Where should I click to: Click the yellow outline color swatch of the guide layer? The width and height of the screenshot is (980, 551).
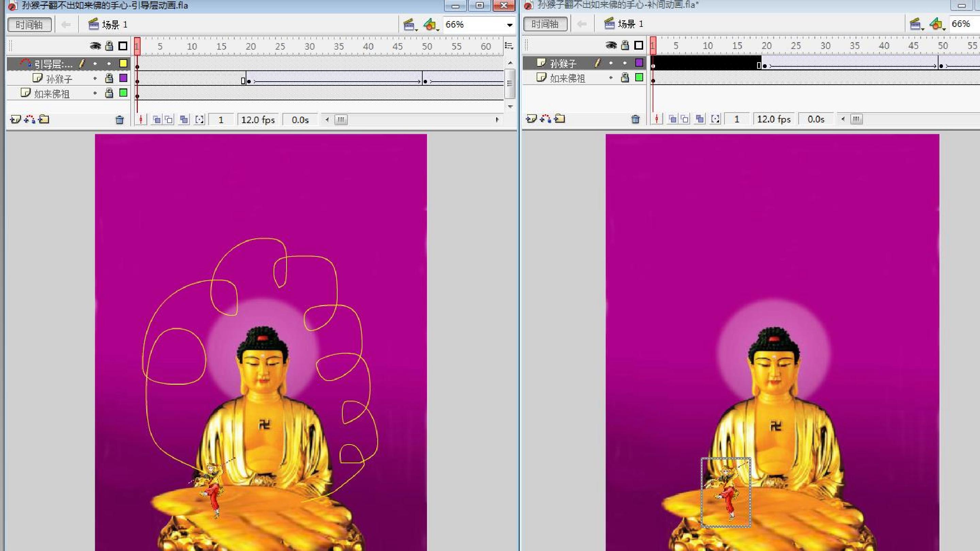coord(123,64)
